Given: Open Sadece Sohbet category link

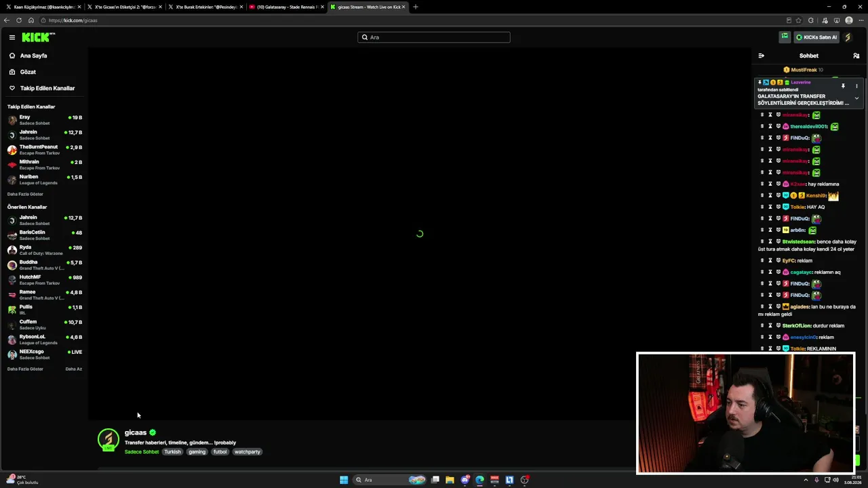Looking at the screenshot, I should 142,452.
